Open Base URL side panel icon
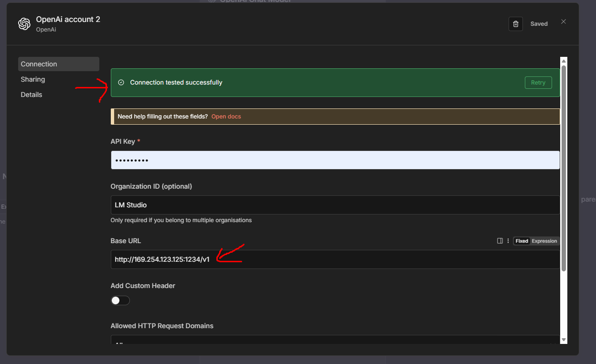Viewport: 596px width, 364px height. click(500, 241)
